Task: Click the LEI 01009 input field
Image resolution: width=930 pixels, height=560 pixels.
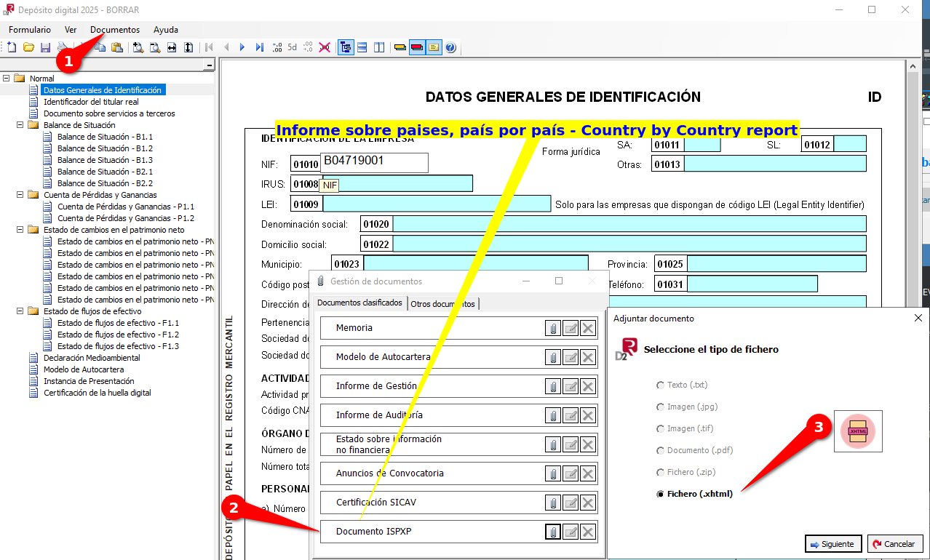Action: tap(437, 204)
